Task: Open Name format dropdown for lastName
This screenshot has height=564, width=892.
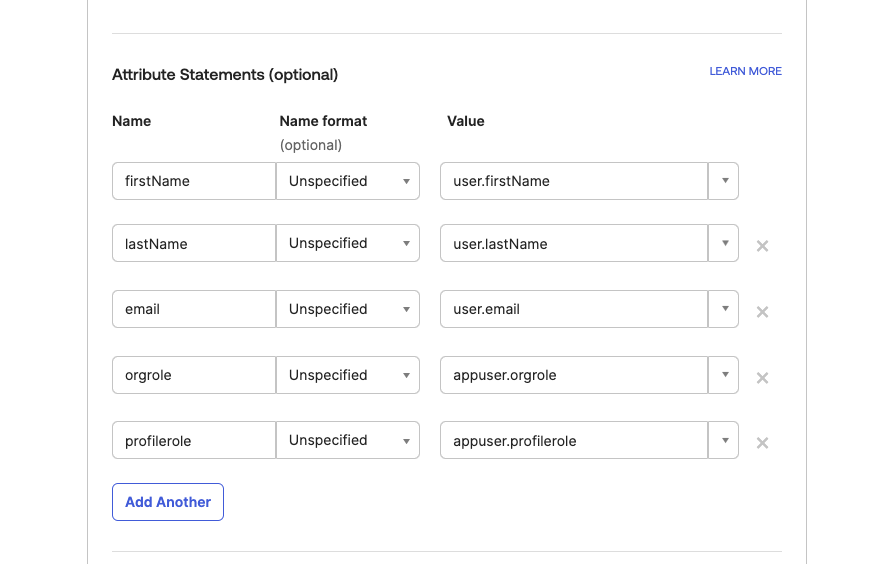Action: pos(348,243)
